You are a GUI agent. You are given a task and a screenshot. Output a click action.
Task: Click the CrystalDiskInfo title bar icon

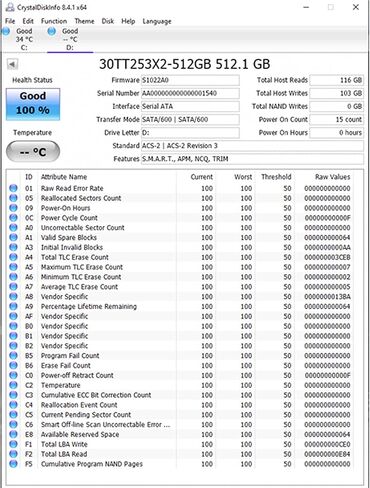10,7
